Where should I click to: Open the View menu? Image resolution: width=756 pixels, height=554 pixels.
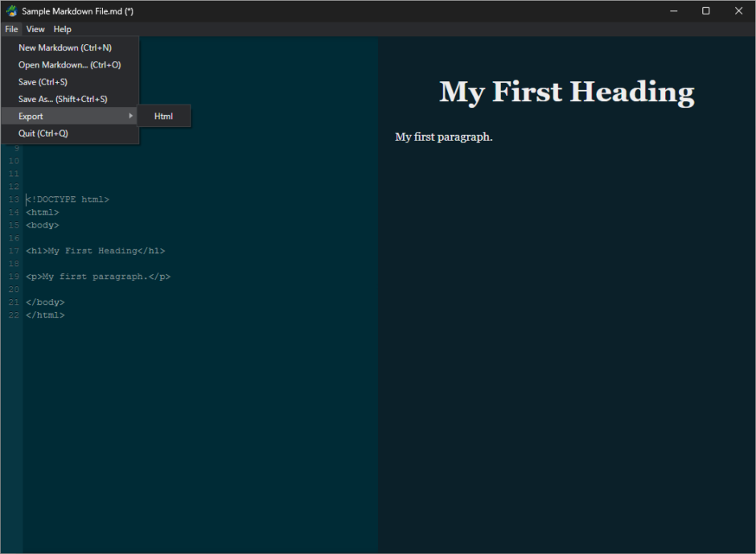(x=35, y=30)
